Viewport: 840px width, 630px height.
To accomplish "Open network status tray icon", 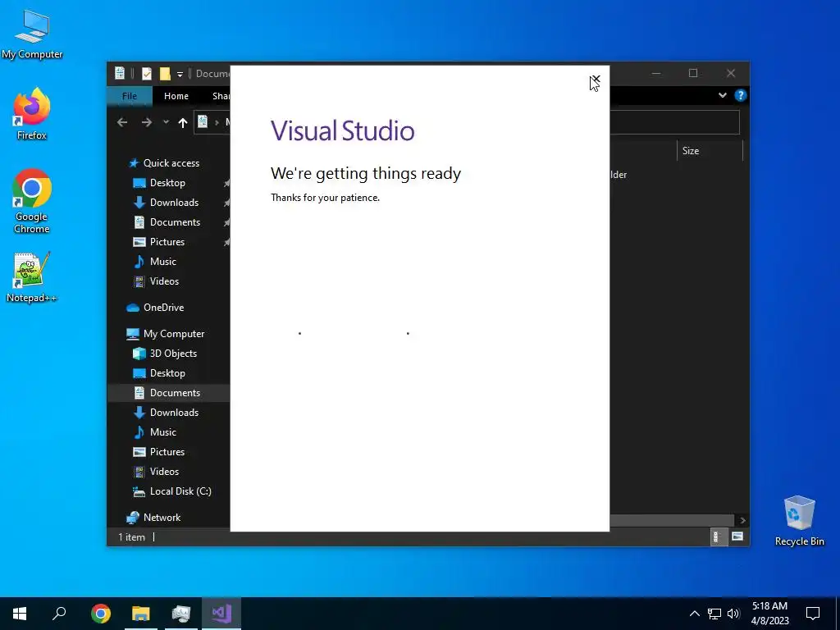I will pos(714,614).
